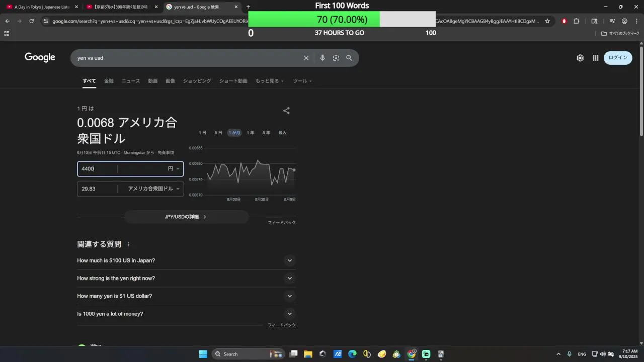Open File Explorer from the taskbar
The image size is (644, 362).
pyautogui.click(x=308, y=354)
